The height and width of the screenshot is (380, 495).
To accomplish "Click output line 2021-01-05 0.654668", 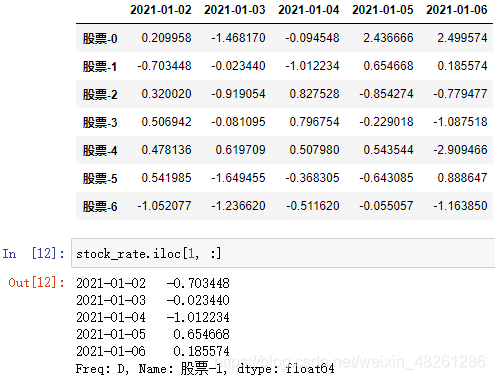I will 153,334.
